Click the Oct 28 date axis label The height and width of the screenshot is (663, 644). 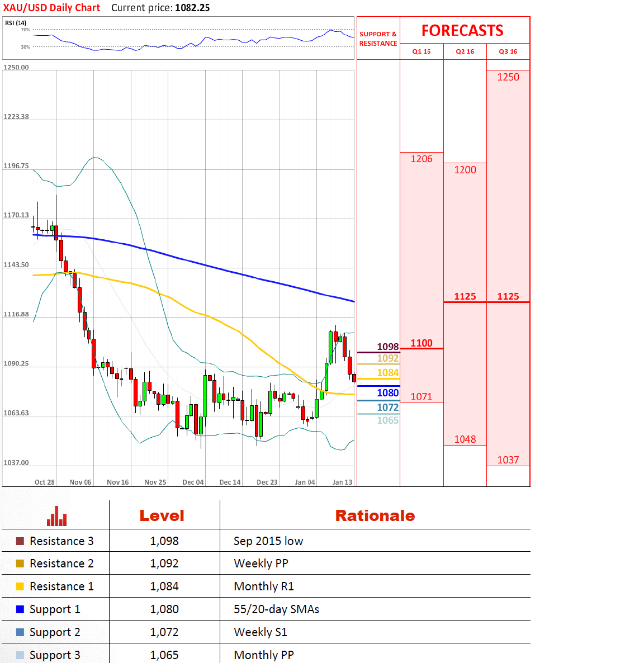[44, 482]
